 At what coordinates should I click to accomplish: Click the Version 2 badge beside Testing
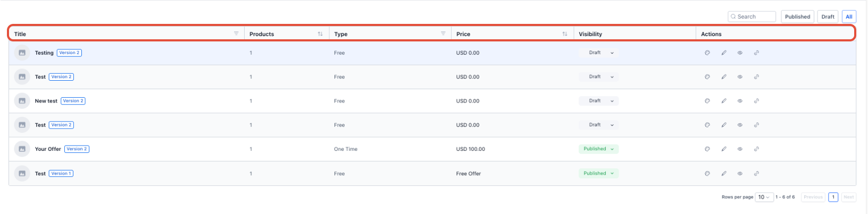(x=69, y=53)
